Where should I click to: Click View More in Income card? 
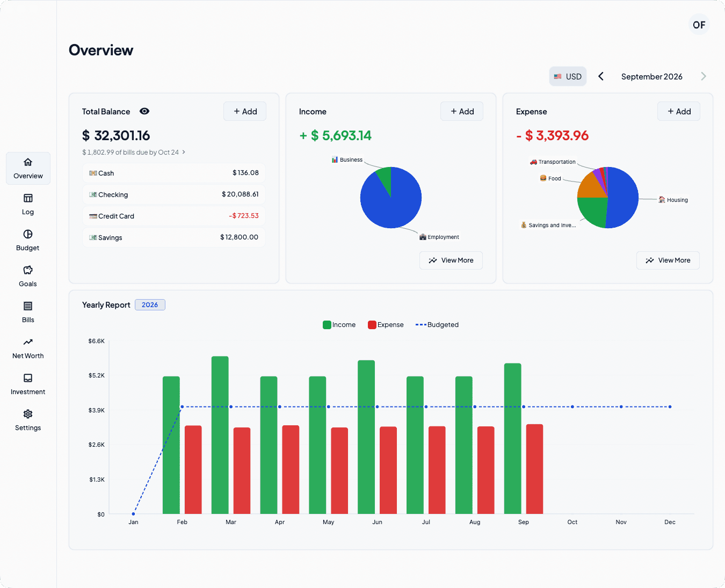pyautogui.click(x=451, y=260)
